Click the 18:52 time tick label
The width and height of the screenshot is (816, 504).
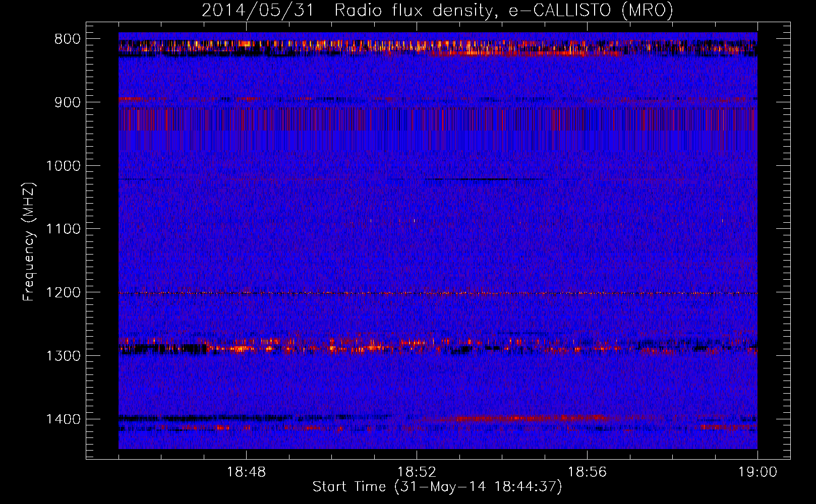[417, 472]
